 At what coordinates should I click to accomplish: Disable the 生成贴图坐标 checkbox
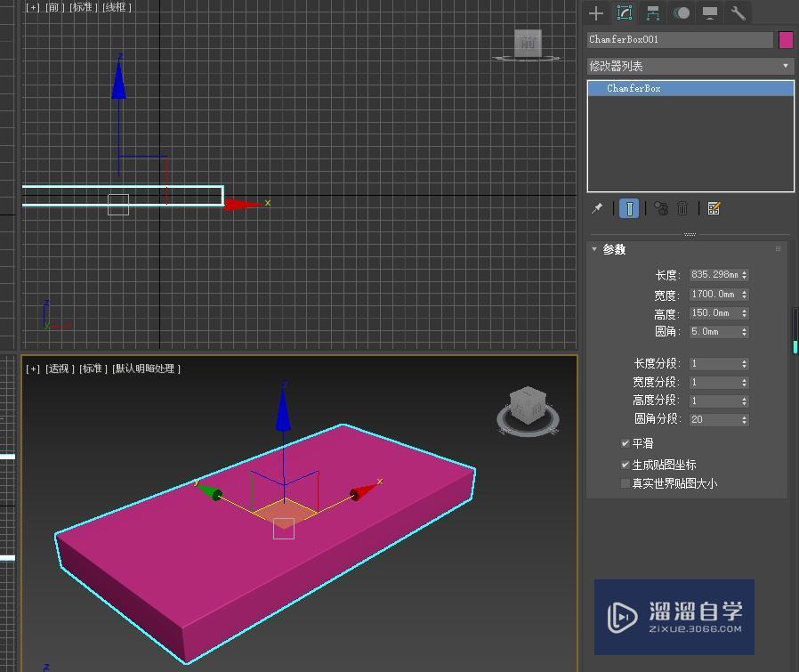coord(625,465)
